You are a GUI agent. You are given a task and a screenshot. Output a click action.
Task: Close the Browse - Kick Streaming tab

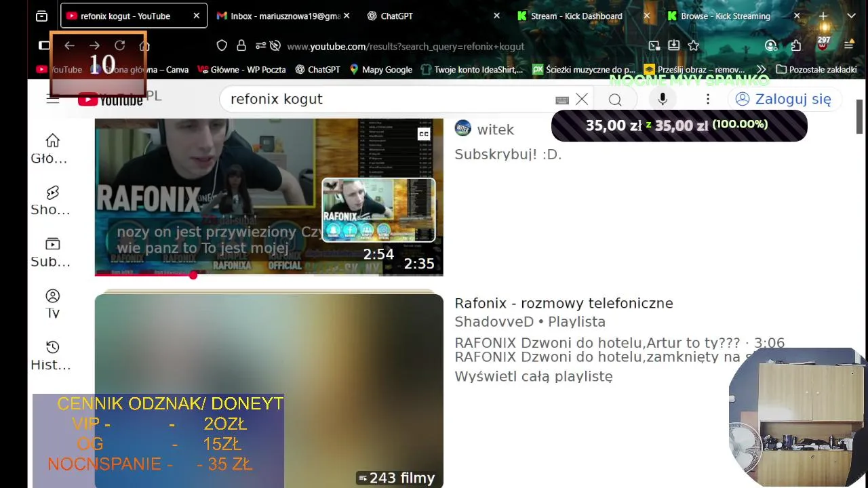pyautogui.click(x=797, y=16)
